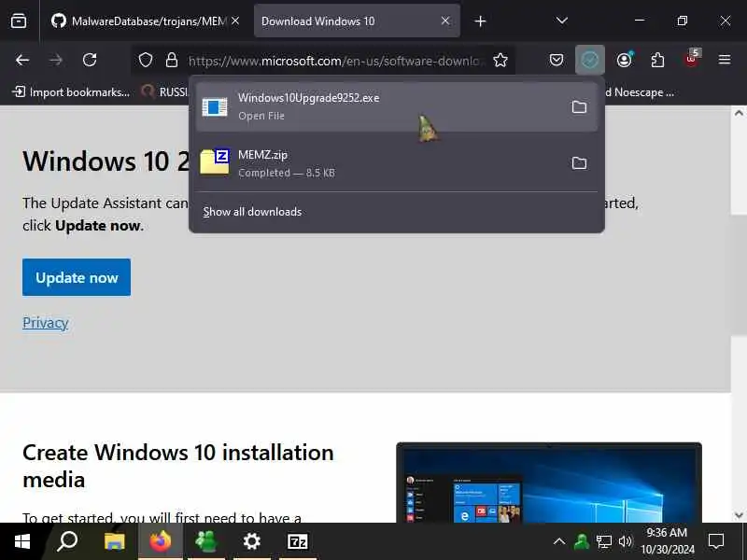Select the Download Windows 10 tab
The width and height of the screenshot is (747, 560).
[357, 21]
